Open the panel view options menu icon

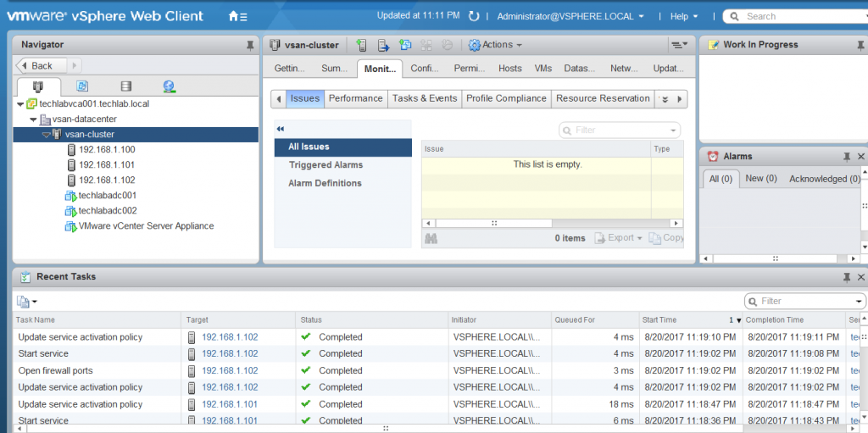pyautogui.click(x=679, y=45)
